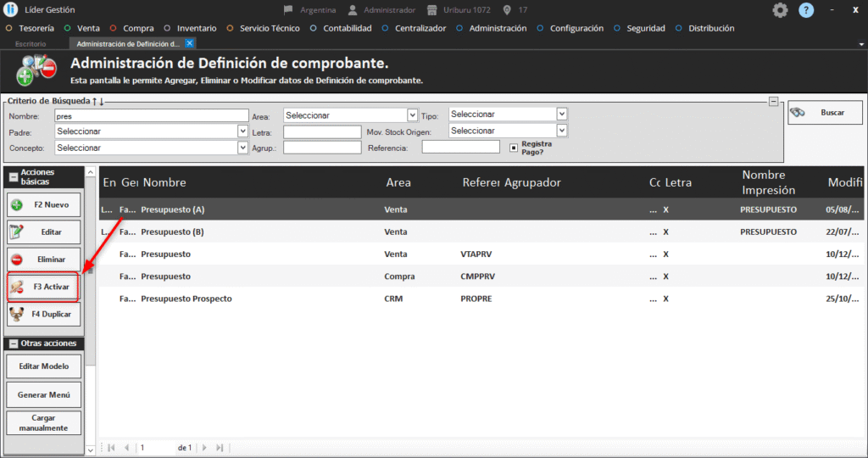The width and height of the screenshot is (868, 458).
Task: Click the Editar pencil button
Action: [x=44, y=232]
